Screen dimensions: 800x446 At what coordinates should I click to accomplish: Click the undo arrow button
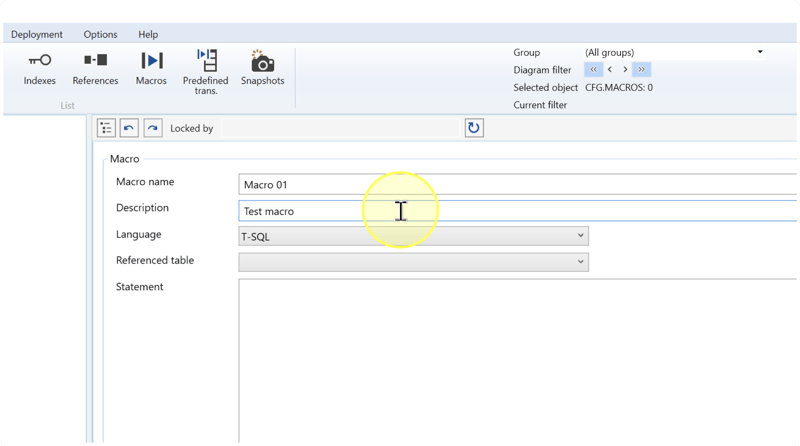click(x=129, y=128)
